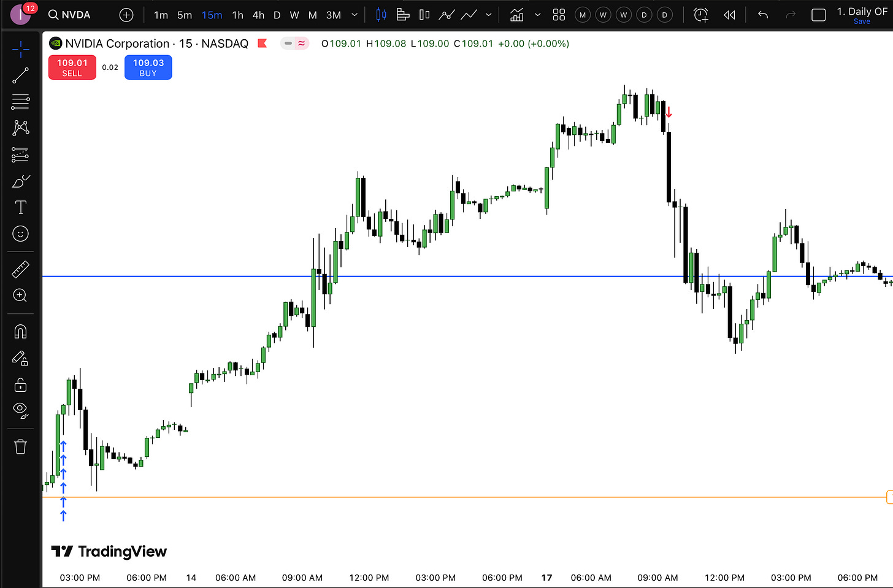Open the Indicators panel

pyautogui.click(x=517, y=15)
